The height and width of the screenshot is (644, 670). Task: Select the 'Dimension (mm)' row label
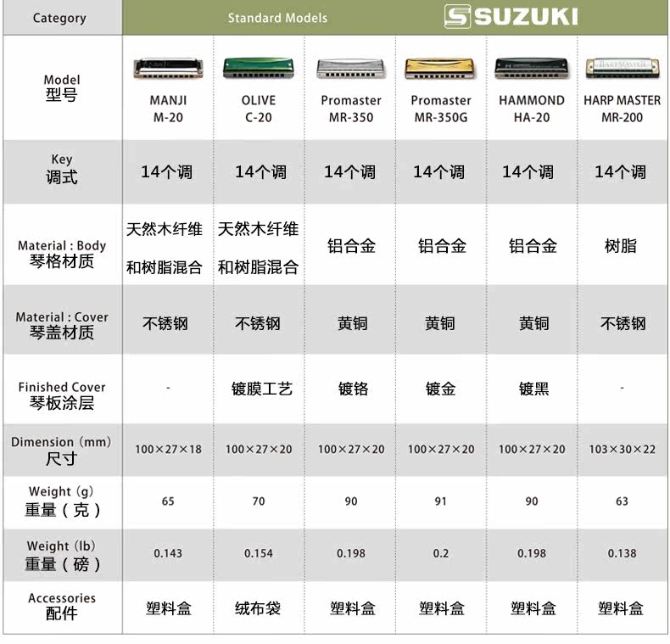point(61,451)
